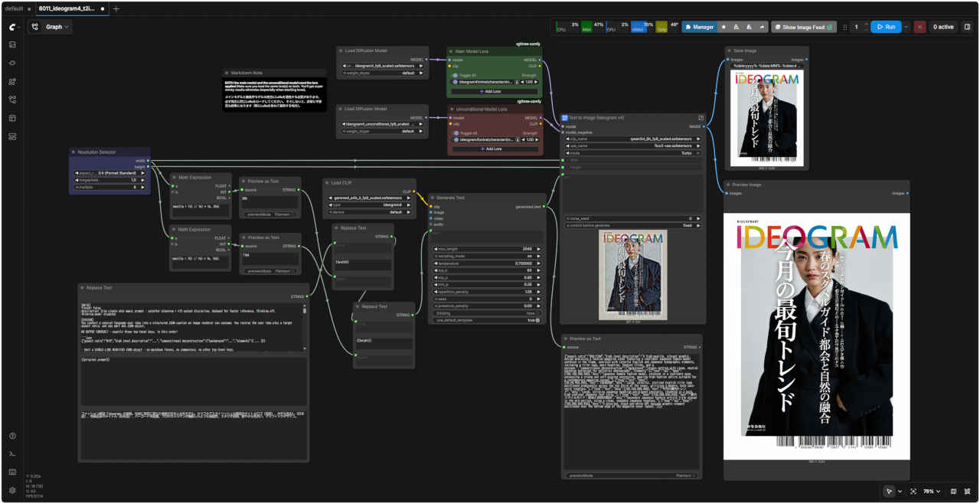Open the Manager button
The width and height of the screenshot is (980, 504).
[x=698, y=27]
